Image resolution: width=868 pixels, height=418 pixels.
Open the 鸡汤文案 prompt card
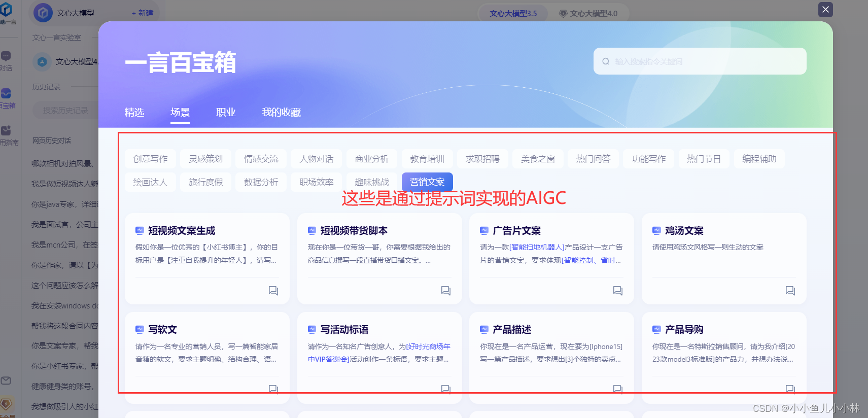point(724,259)
